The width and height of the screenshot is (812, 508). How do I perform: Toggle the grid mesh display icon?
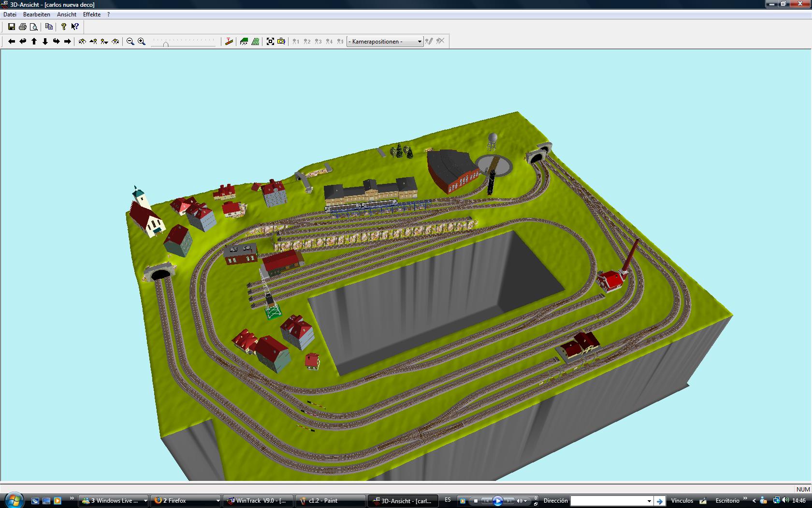pyautogui.click(x=255, y=42)
